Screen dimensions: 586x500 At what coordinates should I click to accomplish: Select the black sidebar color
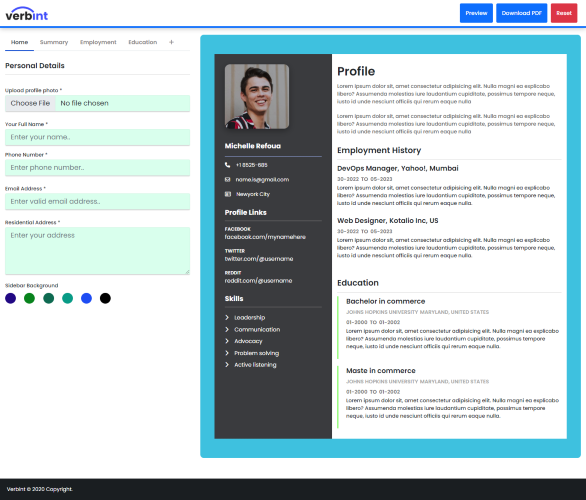click(x=105, y=298)
